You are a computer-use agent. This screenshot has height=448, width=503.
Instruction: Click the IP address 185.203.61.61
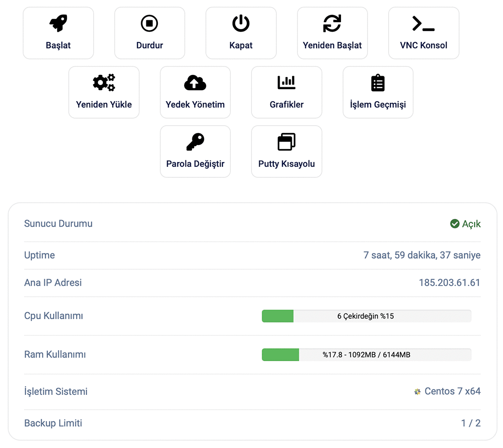(449, 283)
